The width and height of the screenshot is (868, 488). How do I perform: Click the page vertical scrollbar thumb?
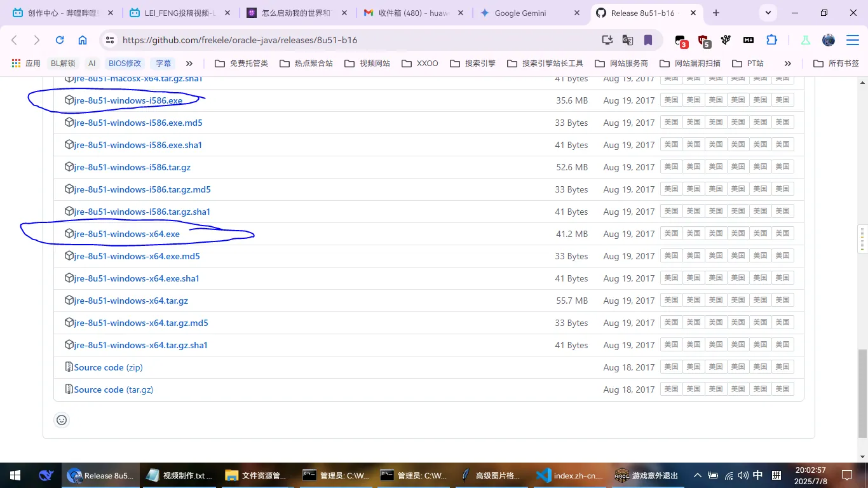tap(862, 393)
